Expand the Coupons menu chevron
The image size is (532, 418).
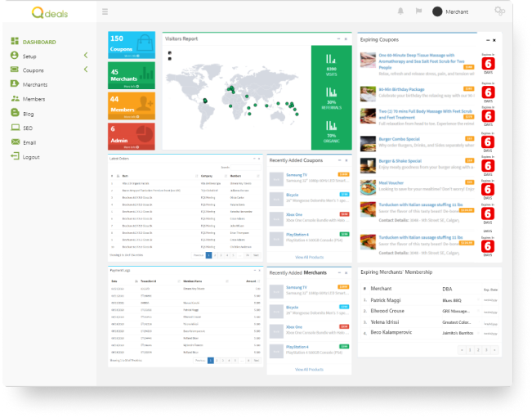86,70
